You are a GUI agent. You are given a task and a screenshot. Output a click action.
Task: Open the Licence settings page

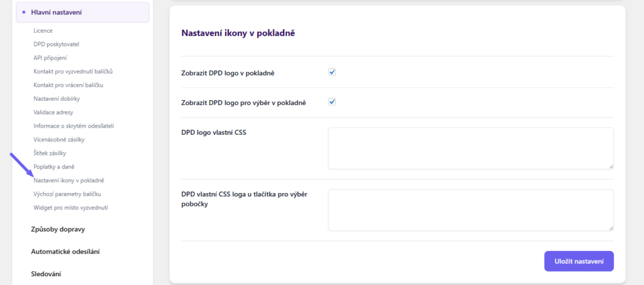point(43,30)
